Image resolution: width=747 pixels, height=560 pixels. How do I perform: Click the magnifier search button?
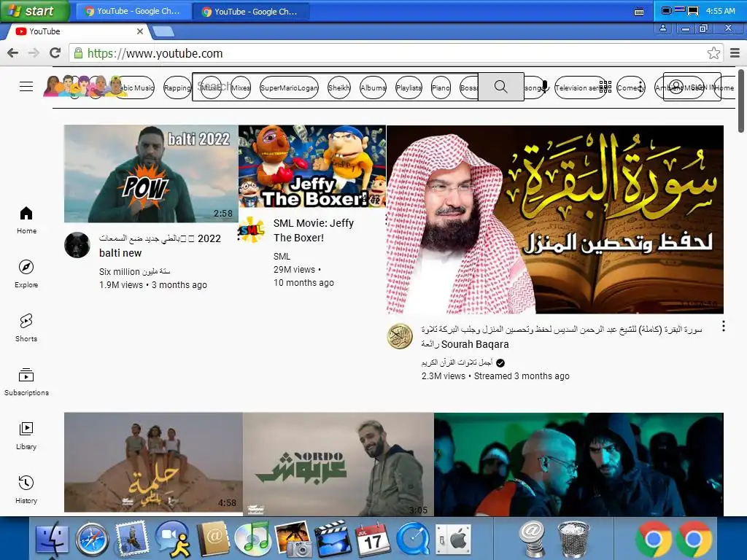(500, 87)
